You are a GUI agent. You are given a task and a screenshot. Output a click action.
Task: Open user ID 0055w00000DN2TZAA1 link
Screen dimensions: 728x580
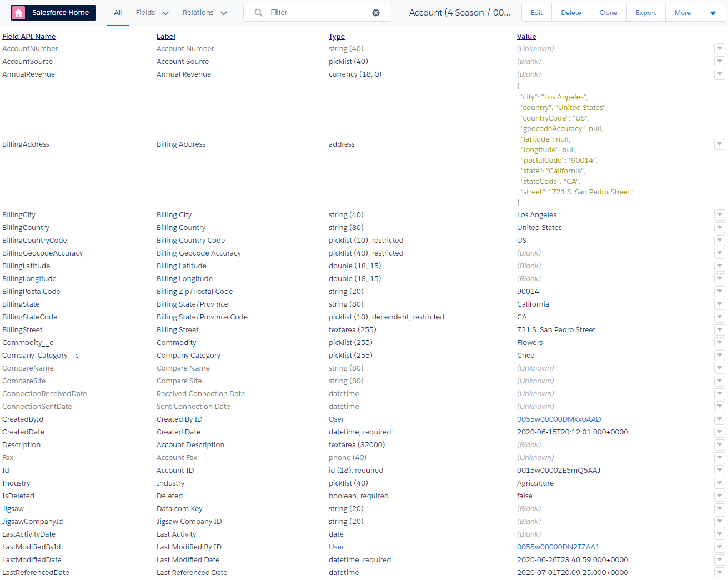[558, 547]
